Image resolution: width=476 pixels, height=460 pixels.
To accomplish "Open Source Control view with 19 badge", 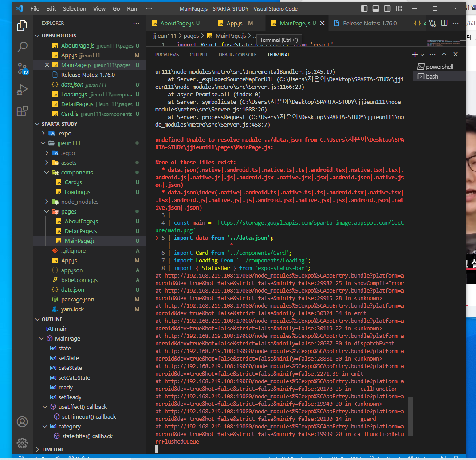I will pos(22,69).
